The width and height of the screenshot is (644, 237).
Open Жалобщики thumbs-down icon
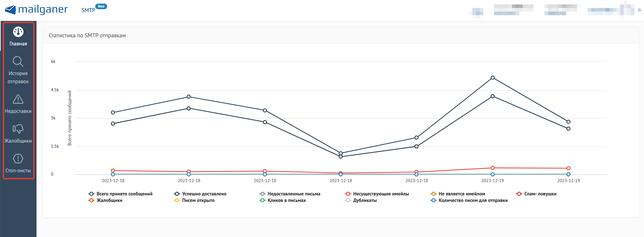pyautogui.click(x=18, y=129)
